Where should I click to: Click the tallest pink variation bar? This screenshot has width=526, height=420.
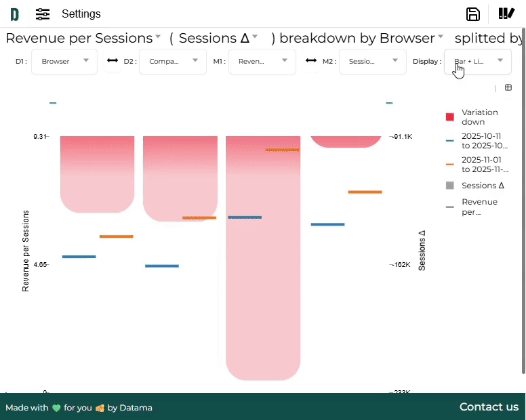[x=263, y=271]
